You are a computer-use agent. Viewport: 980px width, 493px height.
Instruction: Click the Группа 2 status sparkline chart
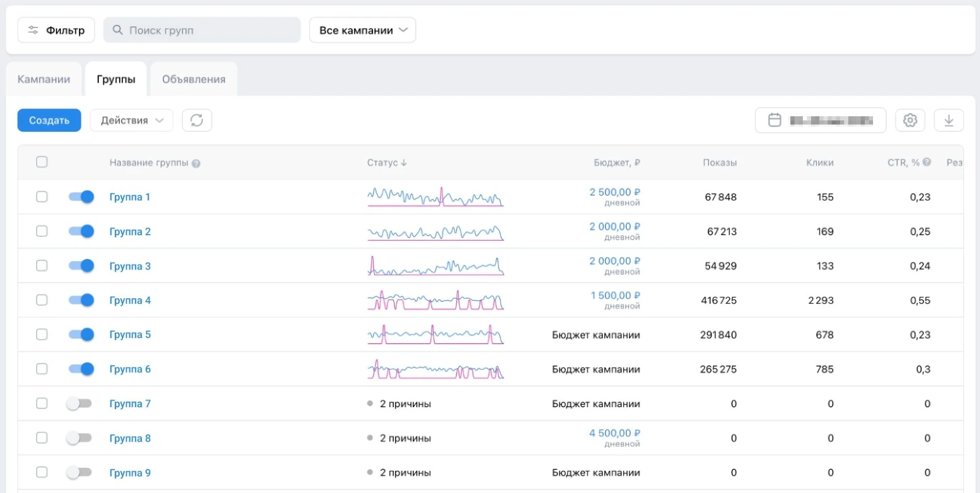[x=435, y=232]
